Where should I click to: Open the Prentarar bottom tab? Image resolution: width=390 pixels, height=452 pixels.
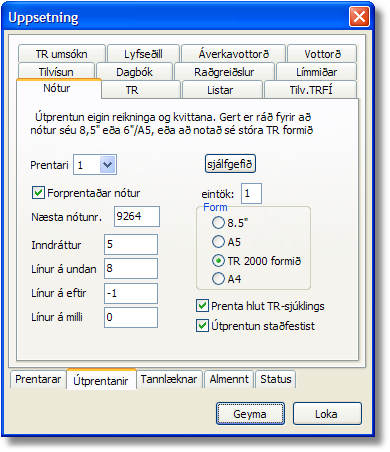(x=38, y=379)
